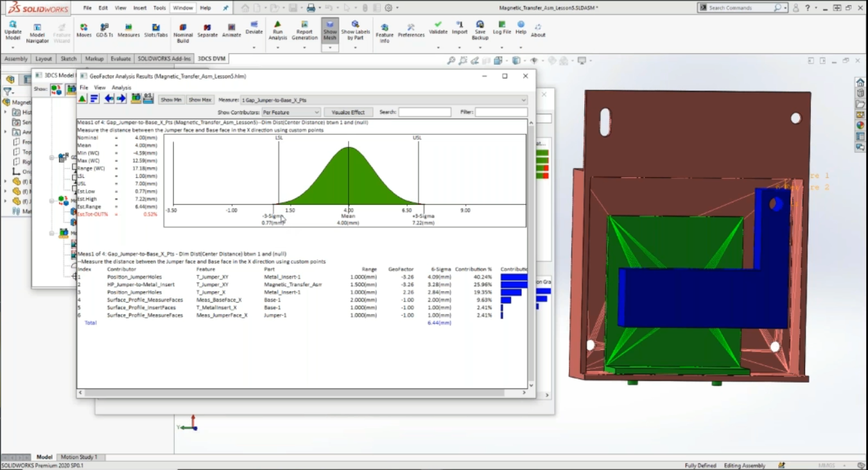
Task: Toggle the Show Mesh button
Action: point(330,30)
